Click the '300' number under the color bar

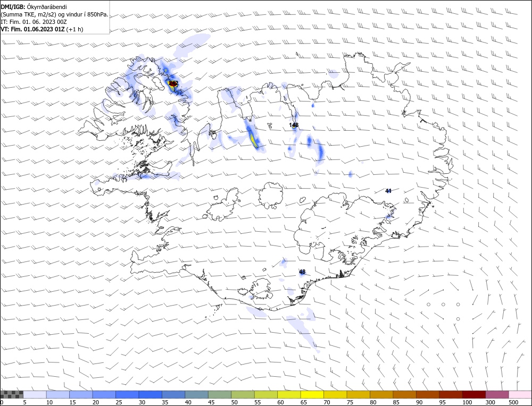[x=490, y=402]
